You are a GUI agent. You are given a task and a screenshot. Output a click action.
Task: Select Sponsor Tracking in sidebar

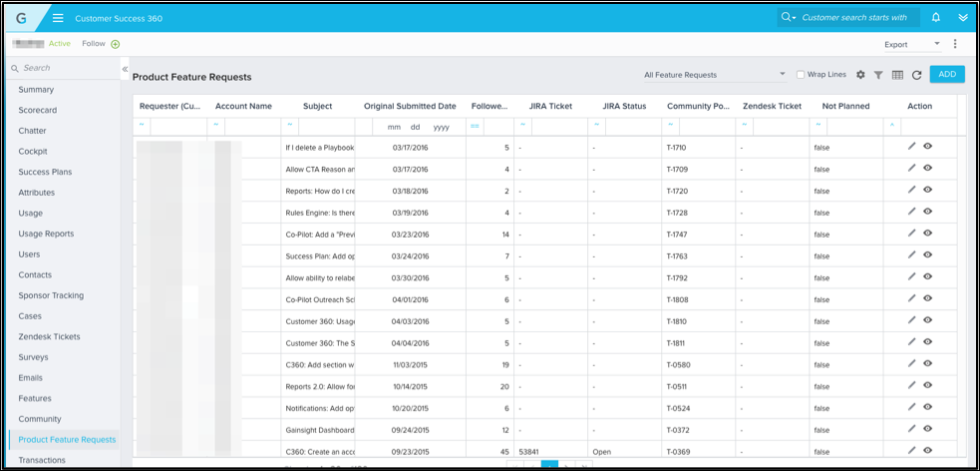(x=51, y=295)
